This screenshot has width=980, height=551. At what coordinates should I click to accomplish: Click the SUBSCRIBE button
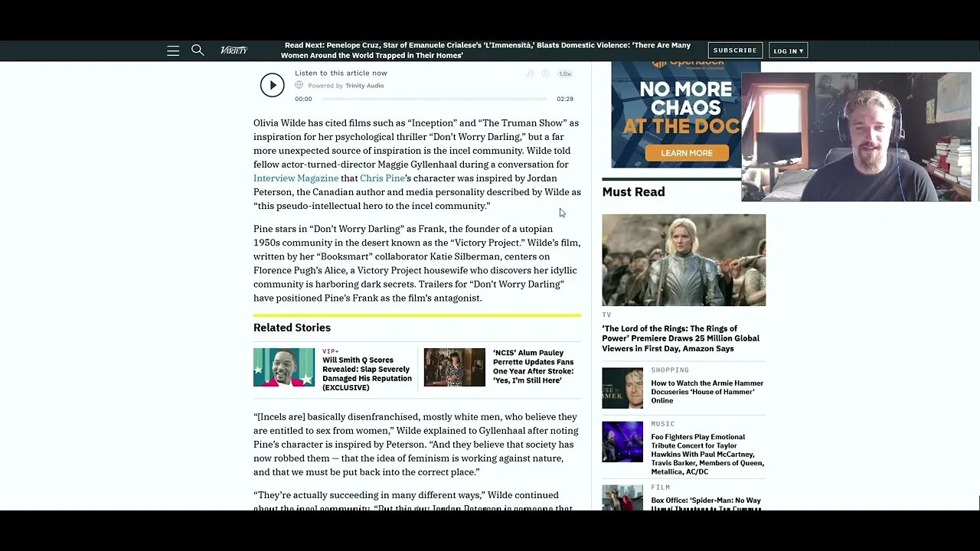pyautogui.click(x=735, y=51)
